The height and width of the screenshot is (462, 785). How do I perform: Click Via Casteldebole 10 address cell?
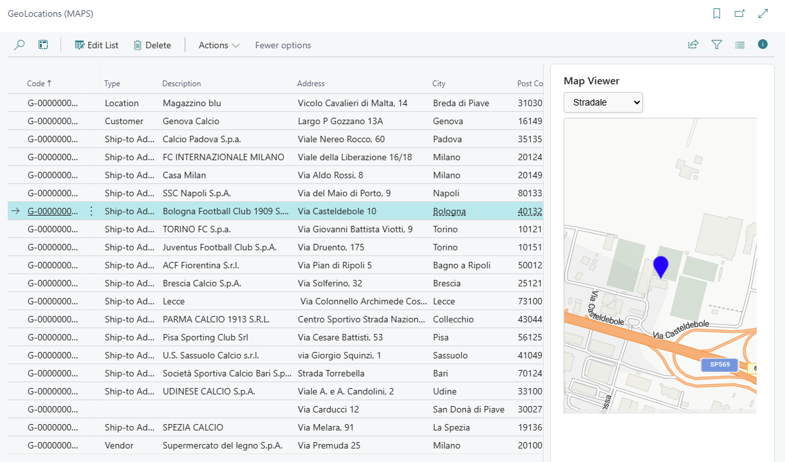click(x=337, y=211)
